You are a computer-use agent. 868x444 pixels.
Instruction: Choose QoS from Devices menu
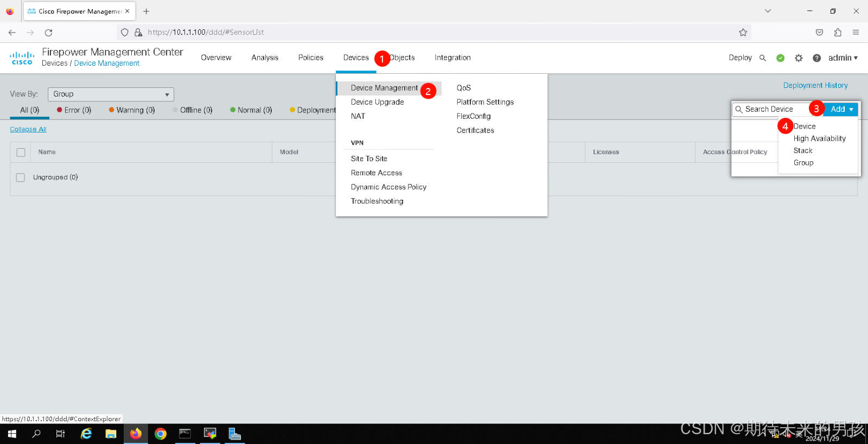(x=464, y=88)
